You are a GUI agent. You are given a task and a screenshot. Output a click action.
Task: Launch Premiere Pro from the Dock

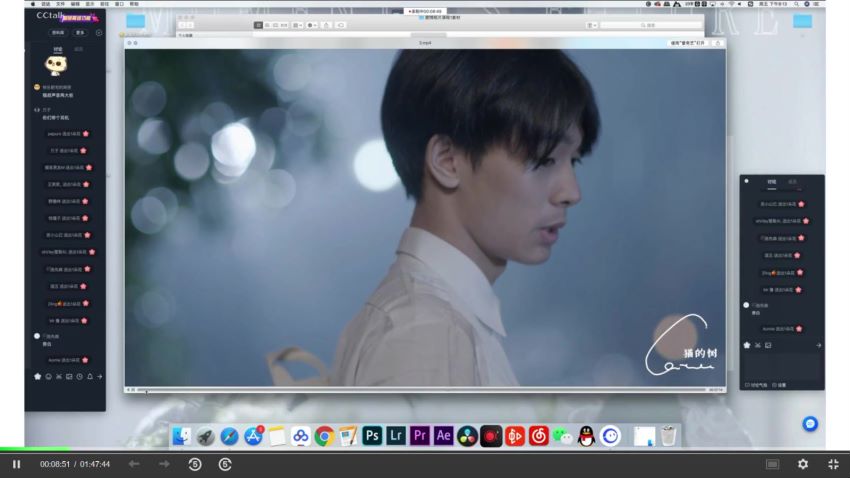[420, 436]
